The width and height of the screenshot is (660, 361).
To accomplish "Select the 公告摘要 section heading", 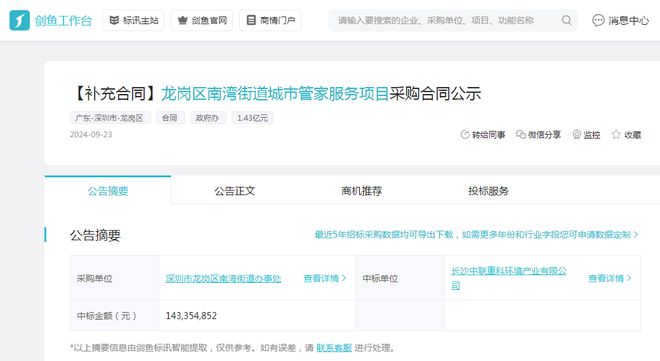I will (x=95, y=235).
